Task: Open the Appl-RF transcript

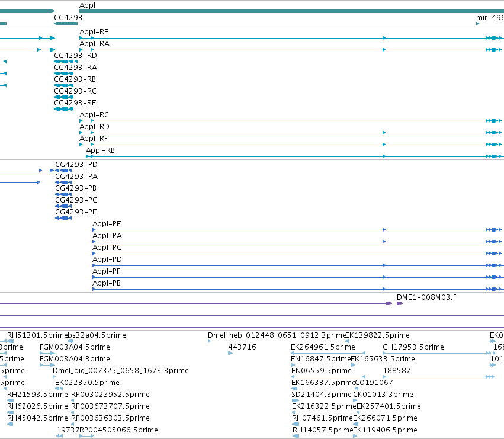Action: (94, 139)
